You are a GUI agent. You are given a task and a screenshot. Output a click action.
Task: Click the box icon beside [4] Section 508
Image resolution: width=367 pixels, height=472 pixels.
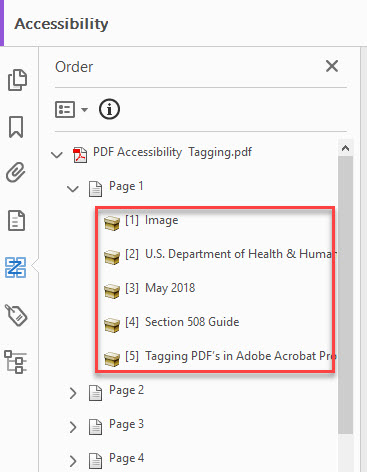(112, 325)
